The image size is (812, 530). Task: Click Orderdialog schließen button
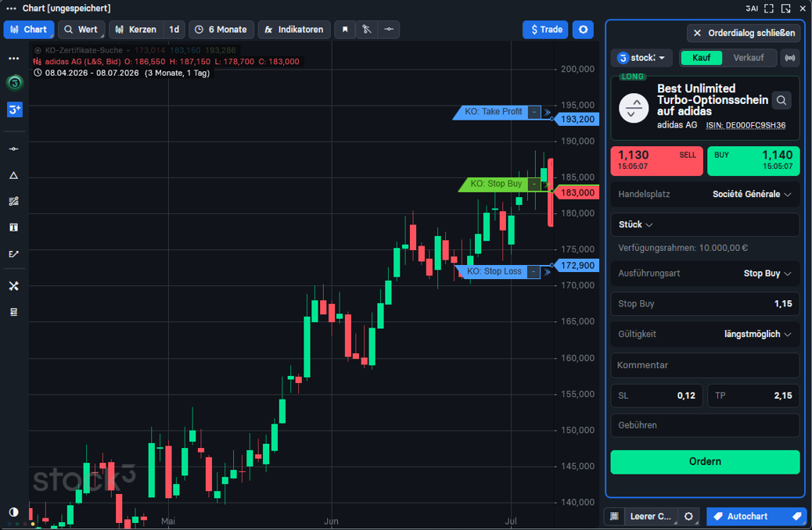[x=744, y=33]
